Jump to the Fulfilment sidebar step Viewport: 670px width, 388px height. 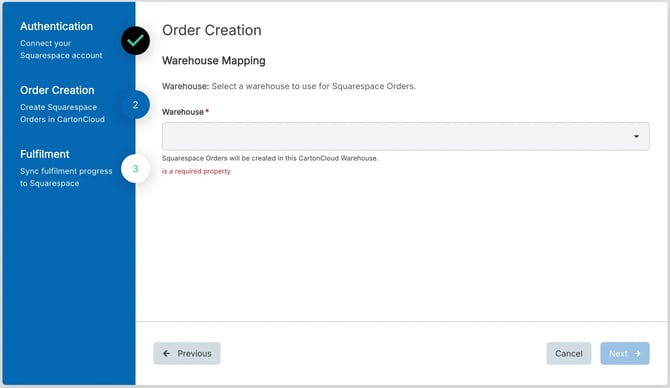click(45, 154)
